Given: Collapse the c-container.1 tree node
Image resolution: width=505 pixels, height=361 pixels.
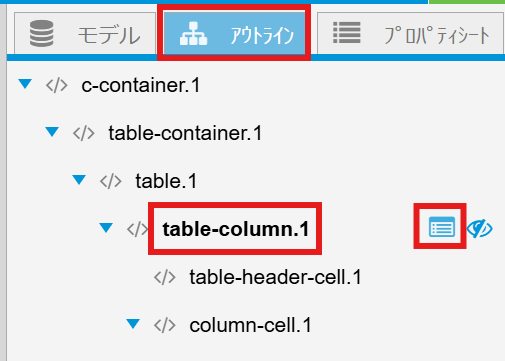Looking at the screenshot, I should tap(25, 84).
